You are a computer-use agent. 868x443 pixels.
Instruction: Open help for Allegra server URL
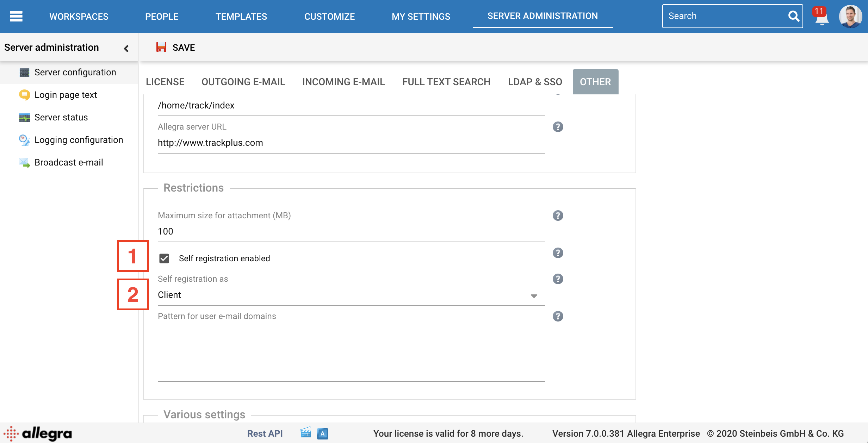click(558, 127)
